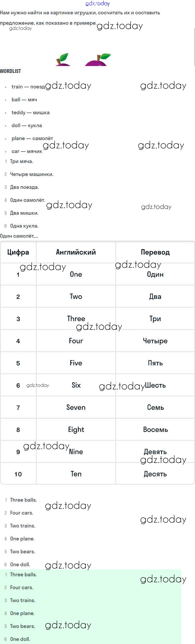Select the "Восемь" translation cell
The image size is (195, 644).
pos(155,430)
